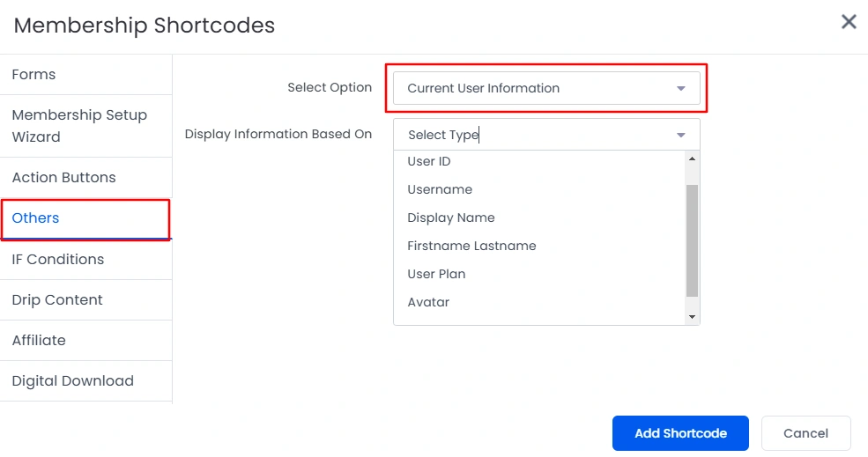Open the IF Conditions tab
This screenshot has height=457, width=868.
click(x=85, y=260)
